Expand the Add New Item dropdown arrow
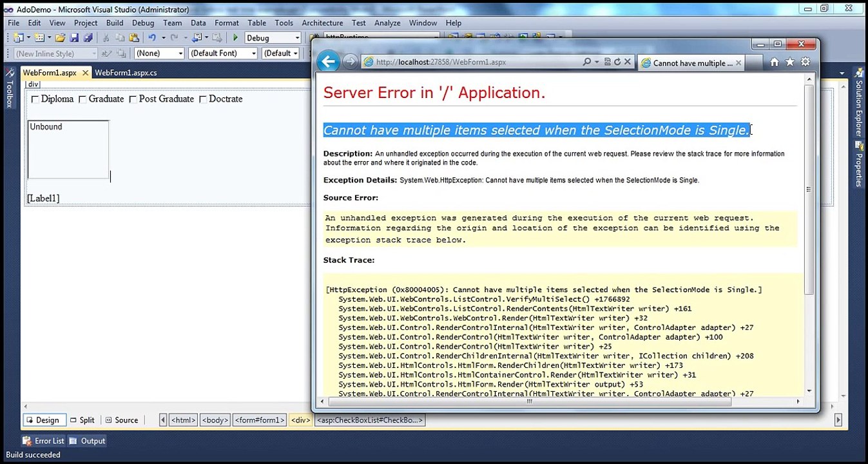This screenshot has width=868, height=464. pyautogui.click(x=50, y=38)
